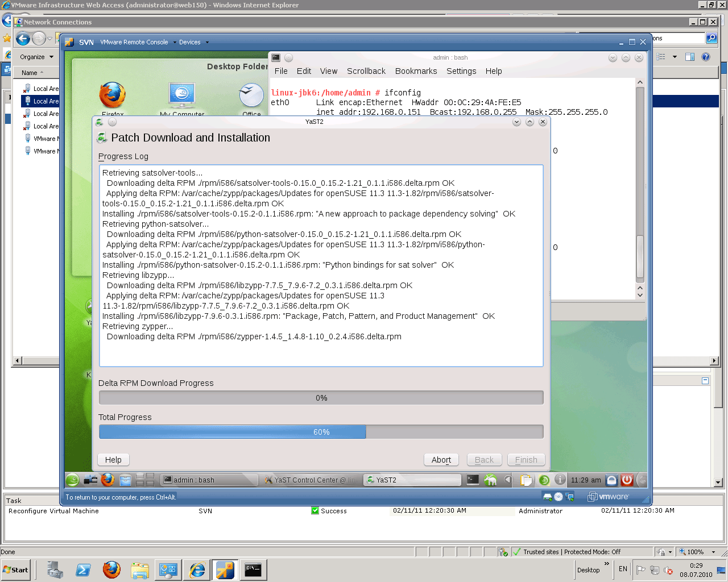The image size is (728, 582).
Task: Open Scrollback menu in bash terminal
Action: pyautogui.click(x=366, y=71)
